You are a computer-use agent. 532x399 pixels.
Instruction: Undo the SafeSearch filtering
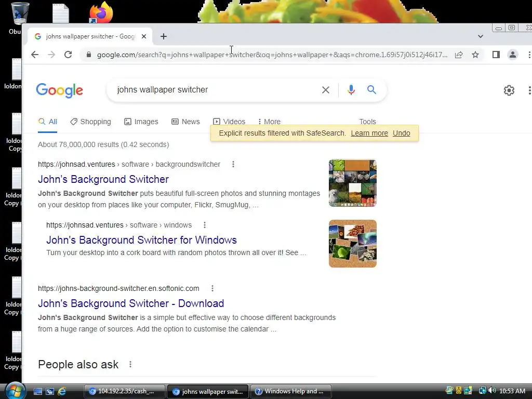402,133
